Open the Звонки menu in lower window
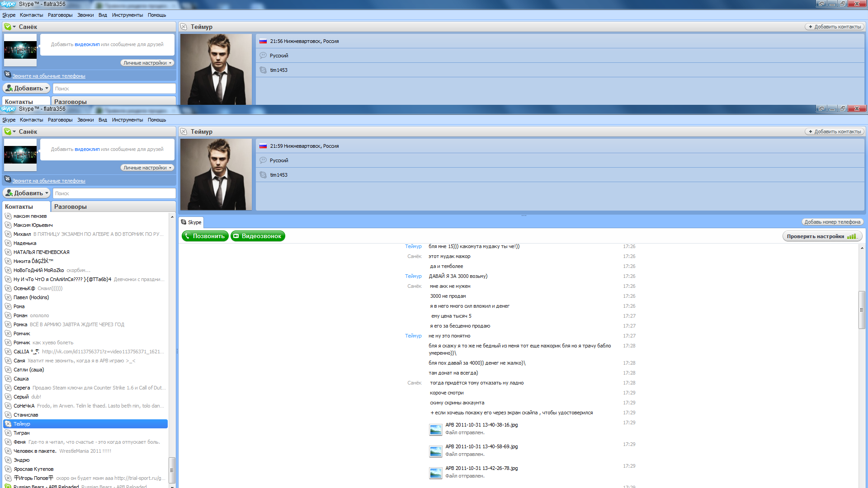This screenshot has width=868, height=488. (x=85, y=120)
